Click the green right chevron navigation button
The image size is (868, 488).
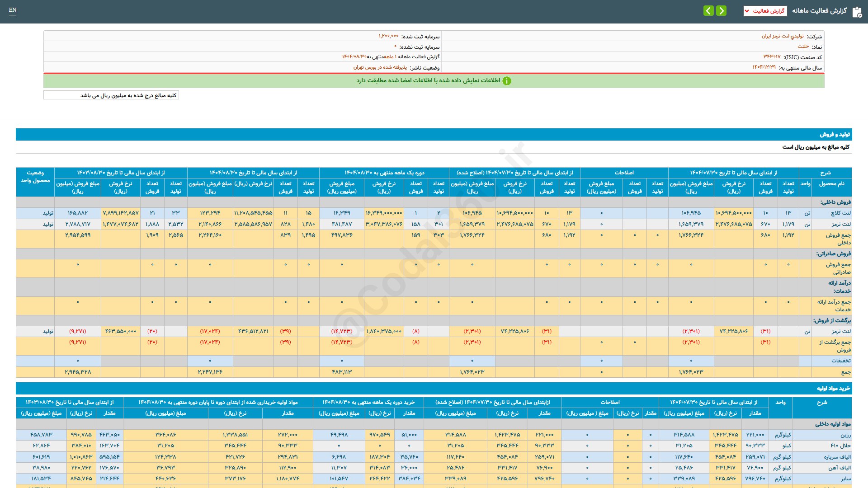[x=722, y=10]
